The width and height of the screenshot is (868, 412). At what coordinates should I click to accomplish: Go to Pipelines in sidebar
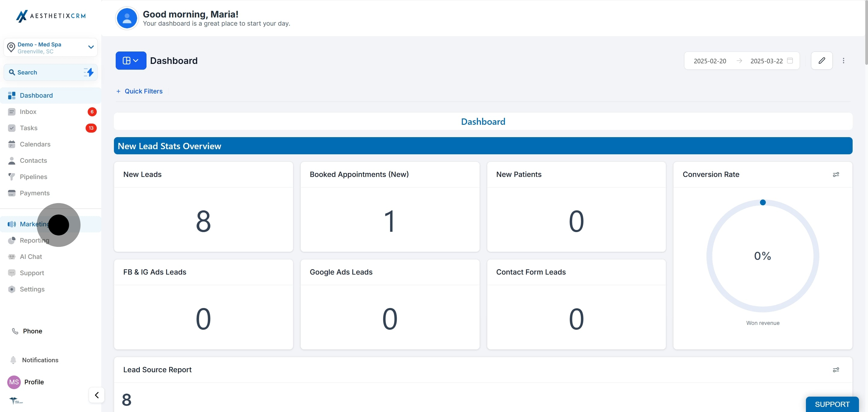(33, 177)
